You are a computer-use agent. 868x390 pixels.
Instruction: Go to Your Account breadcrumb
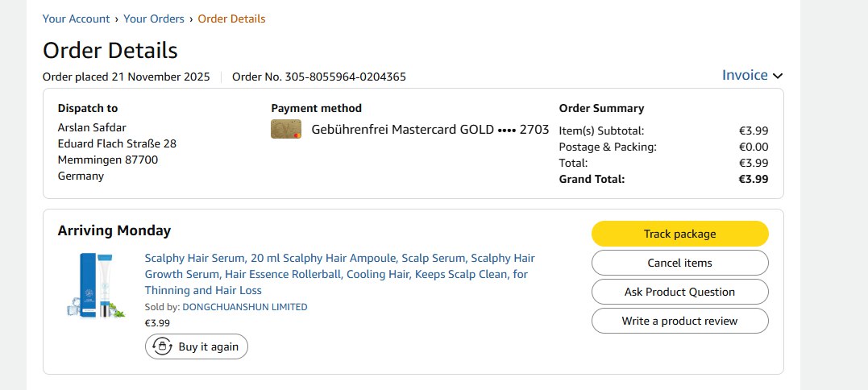coord(77,19)
